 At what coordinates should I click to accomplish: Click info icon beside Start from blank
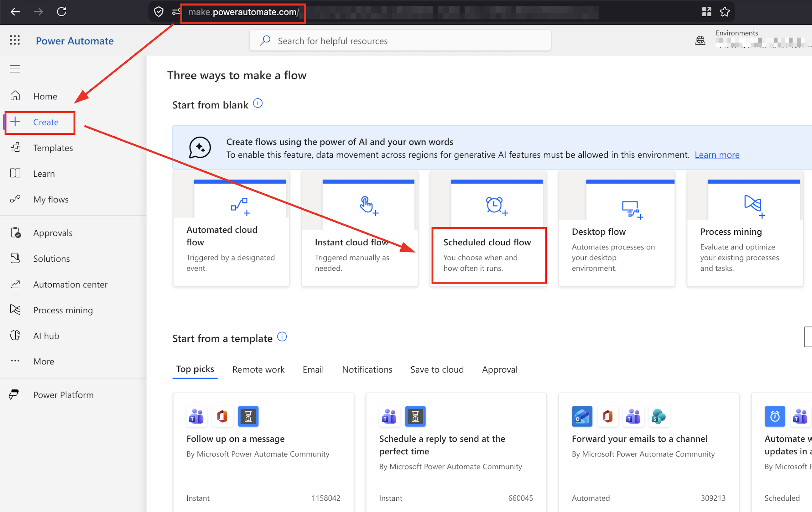coord(258,103)
